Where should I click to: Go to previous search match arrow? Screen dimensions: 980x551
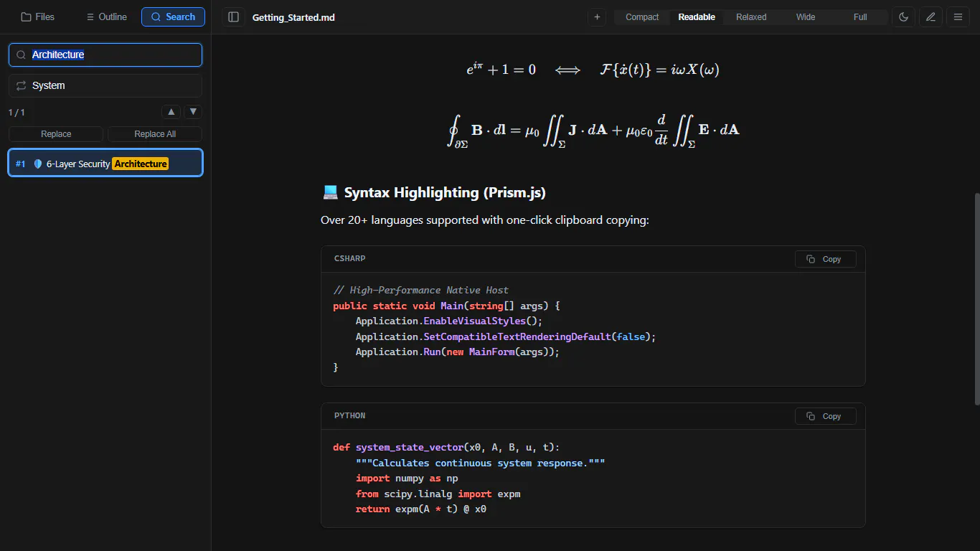pyautogui.click(x=171, y=112)
